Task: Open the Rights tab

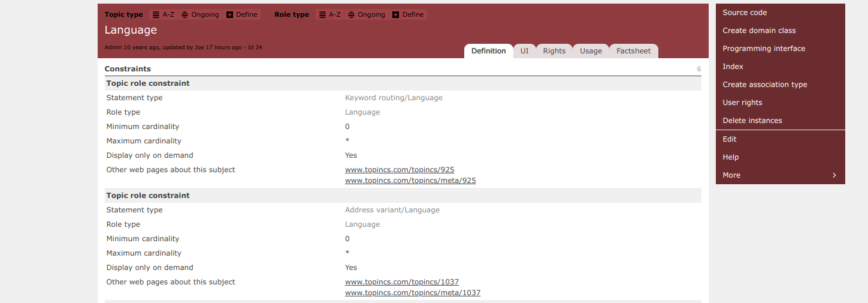Action: (x=554, y=51)
